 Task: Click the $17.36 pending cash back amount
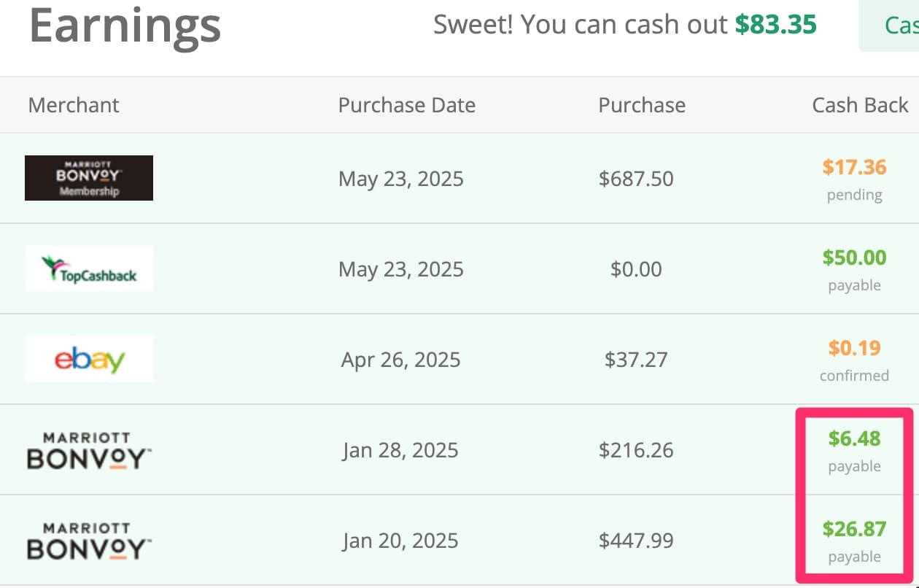pyautogui.click(x=854, y=168)
